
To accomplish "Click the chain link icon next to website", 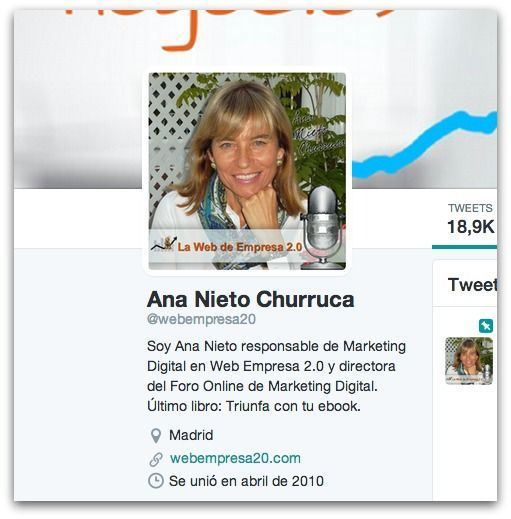I will tap(156, 459).
